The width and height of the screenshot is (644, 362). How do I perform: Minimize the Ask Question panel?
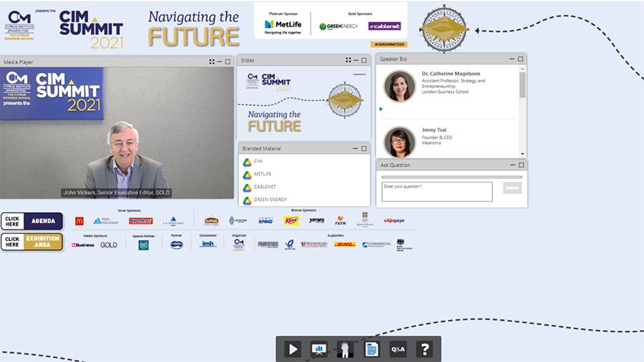pos(512,165)
